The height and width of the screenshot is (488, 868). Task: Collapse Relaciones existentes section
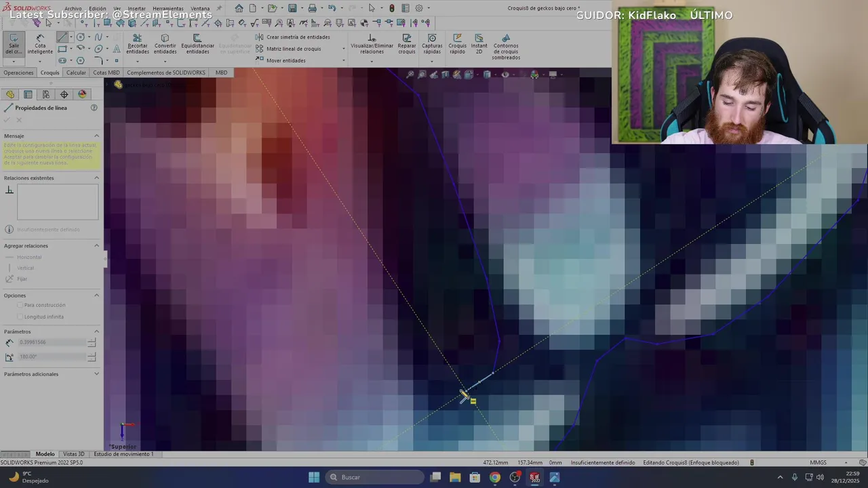tap(96, 178)
